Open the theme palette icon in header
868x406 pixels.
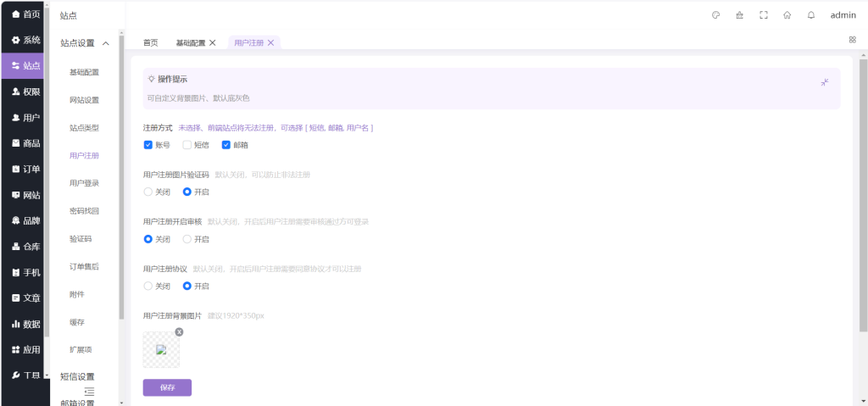tap(715, 15)
